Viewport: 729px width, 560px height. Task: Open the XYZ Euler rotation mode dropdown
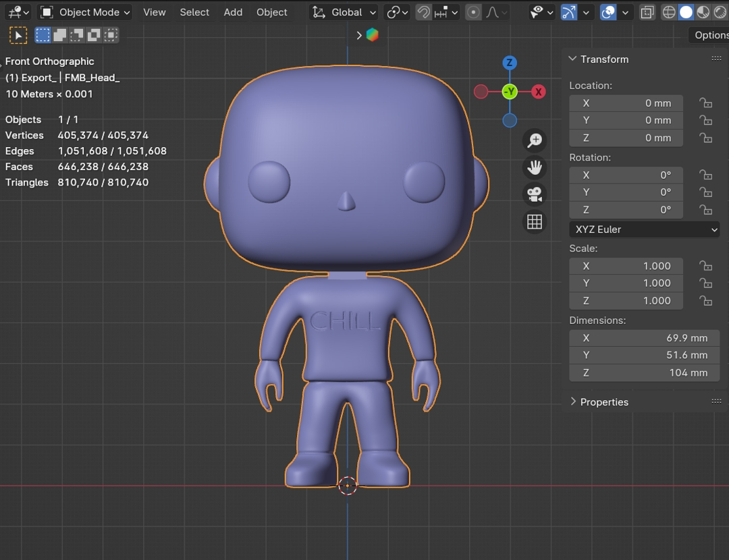(x=644, y=229)
